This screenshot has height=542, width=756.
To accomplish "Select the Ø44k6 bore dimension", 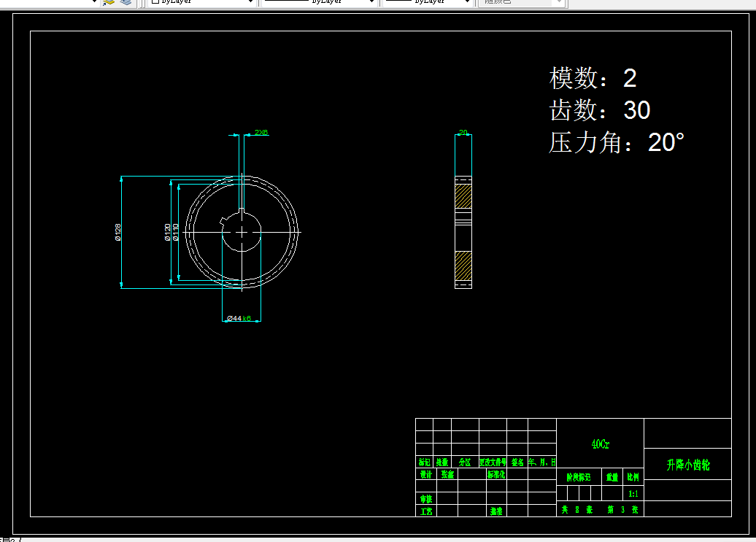I will point(239,318).
